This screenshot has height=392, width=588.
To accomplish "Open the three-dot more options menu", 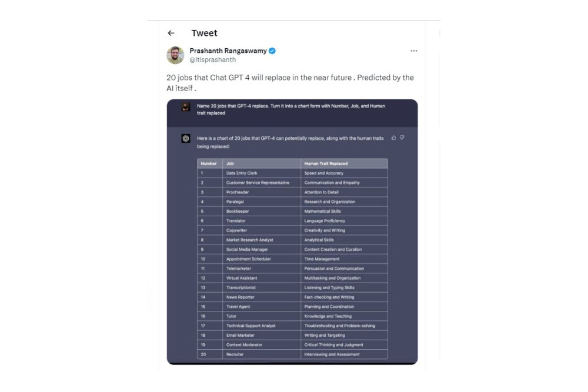I will tap(413, 51).
